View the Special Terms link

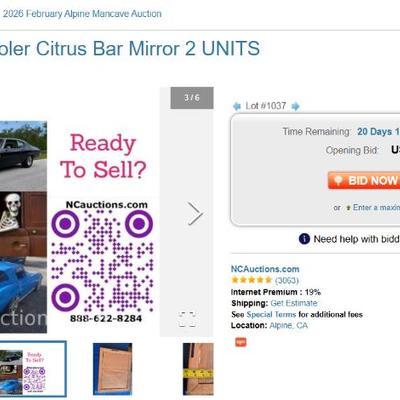(x=271, y=314)
